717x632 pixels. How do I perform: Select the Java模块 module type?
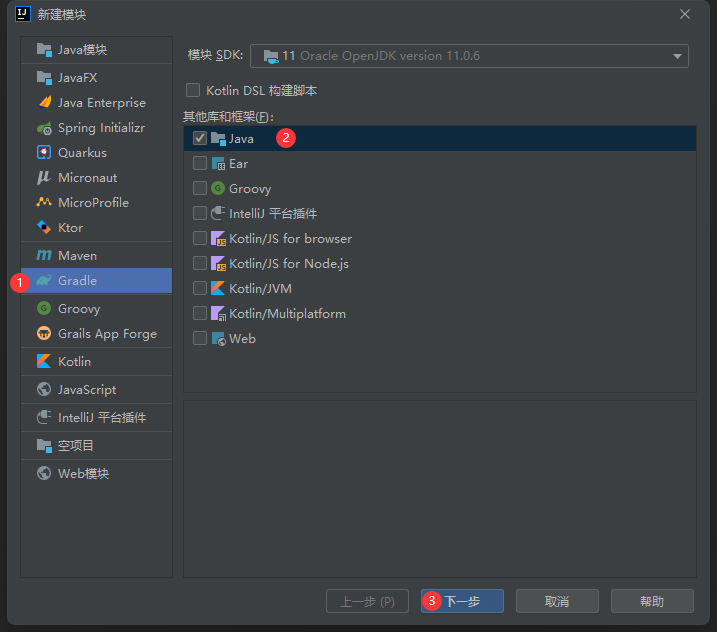96,49
